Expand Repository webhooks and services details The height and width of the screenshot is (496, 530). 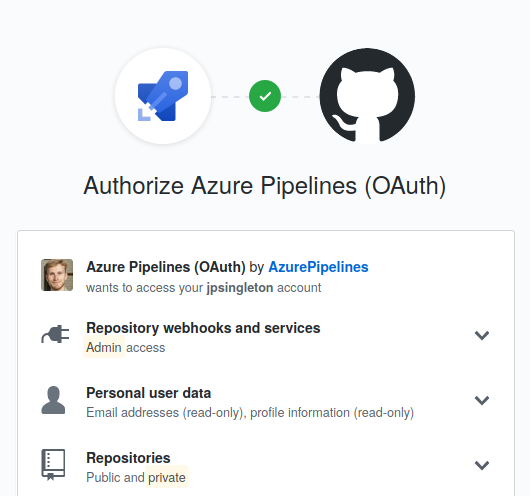pyautogui.click(x=482, y=335)
